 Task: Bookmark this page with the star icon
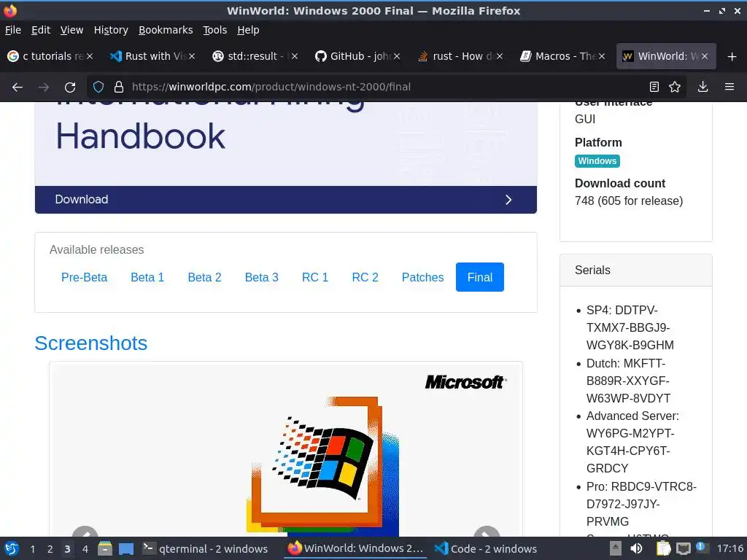(x=675, y=87)
